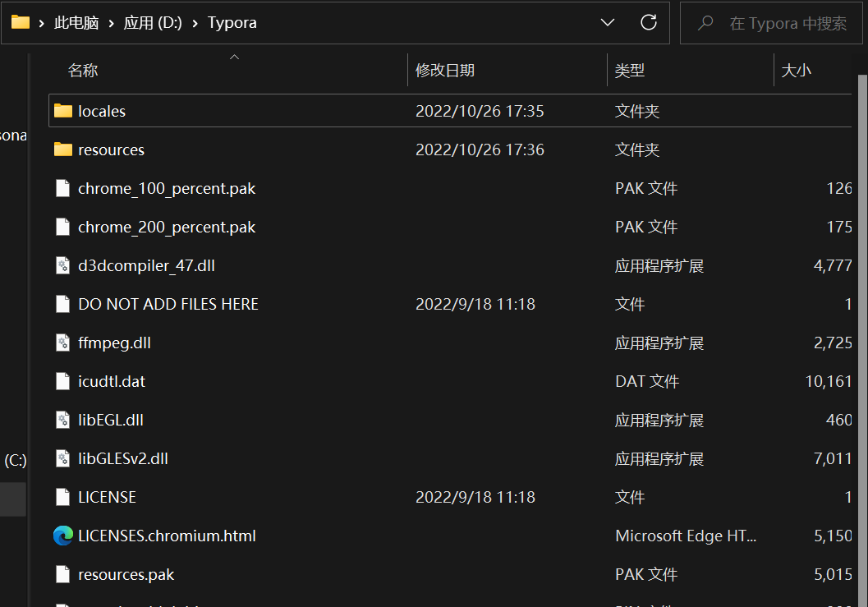Click the locales folder icon

click(63, 111)
